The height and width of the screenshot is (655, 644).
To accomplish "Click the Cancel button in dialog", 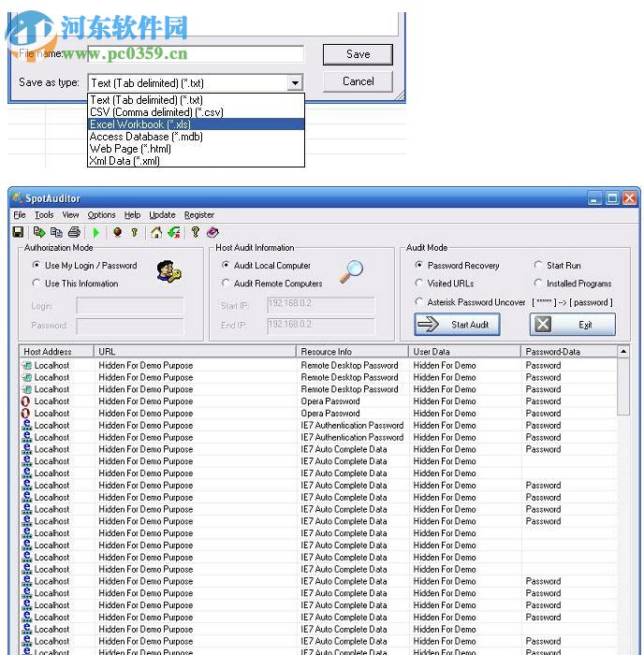I will click(358, 81).
